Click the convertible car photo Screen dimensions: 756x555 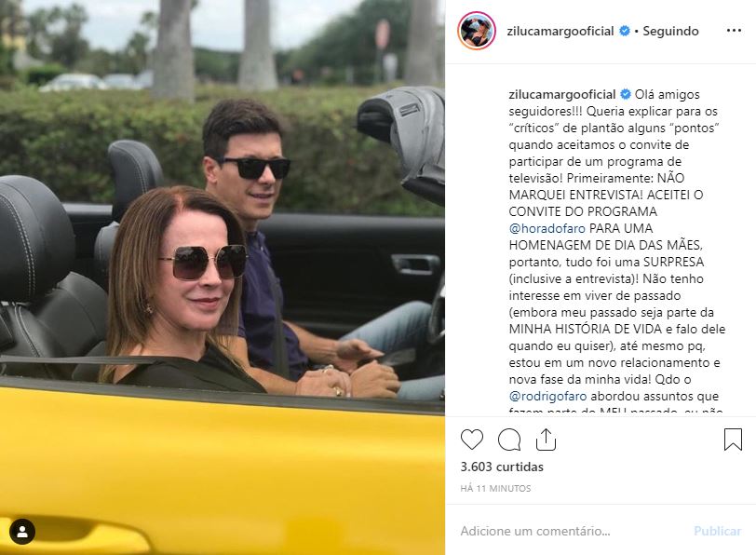point(223,277)
